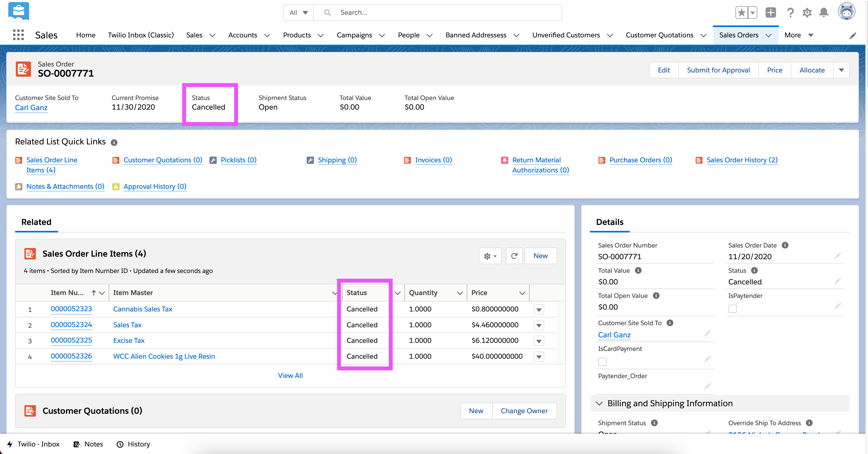Viewport: 868px width, 454px height.
Task: Click the Total Value info icon
Action: pyautogui.click(x=638, y=270)
